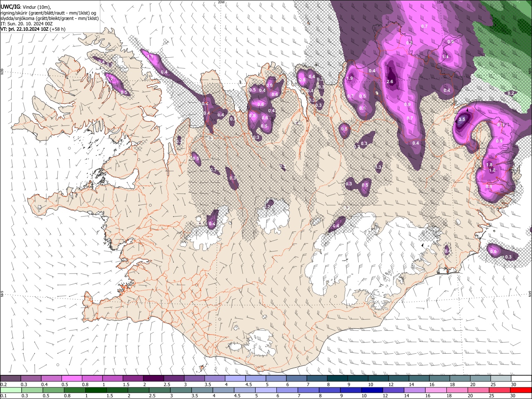
Task: Click the pale grey snow swatch starting at 25
Action: click(x=501, y=379)
